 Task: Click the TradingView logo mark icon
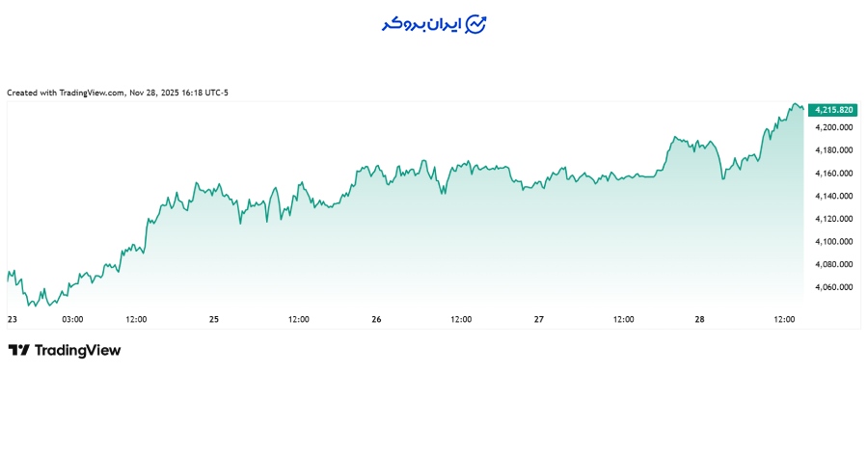pos(18,351)
